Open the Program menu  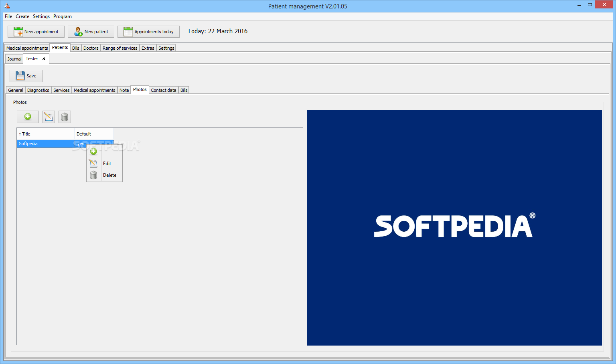tap(63, 16)
